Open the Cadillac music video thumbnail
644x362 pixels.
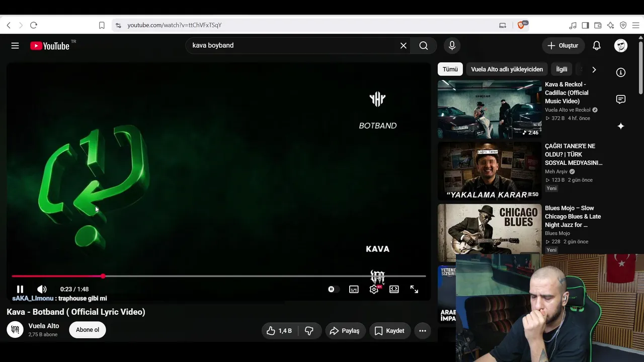(490, 109)
